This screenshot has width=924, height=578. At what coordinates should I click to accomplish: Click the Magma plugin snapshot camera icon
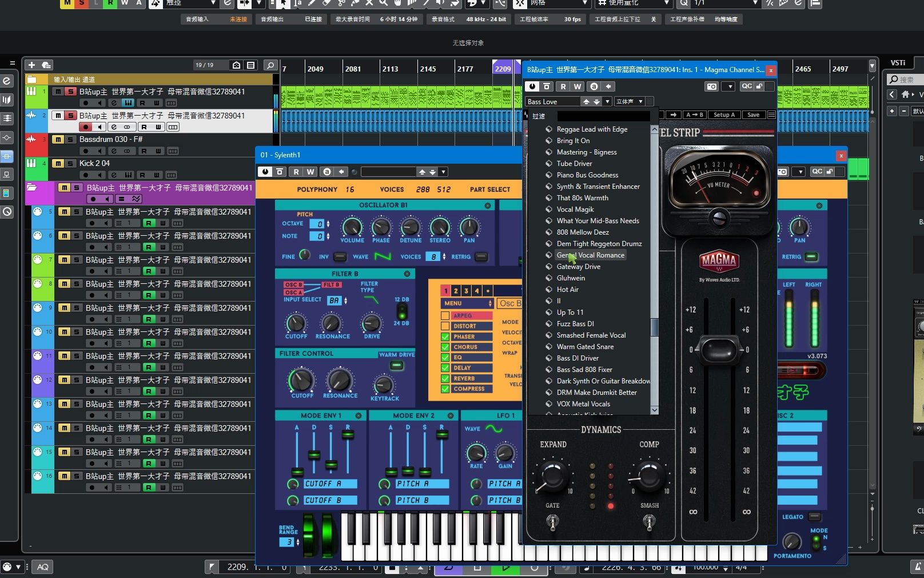coord(711,86)
